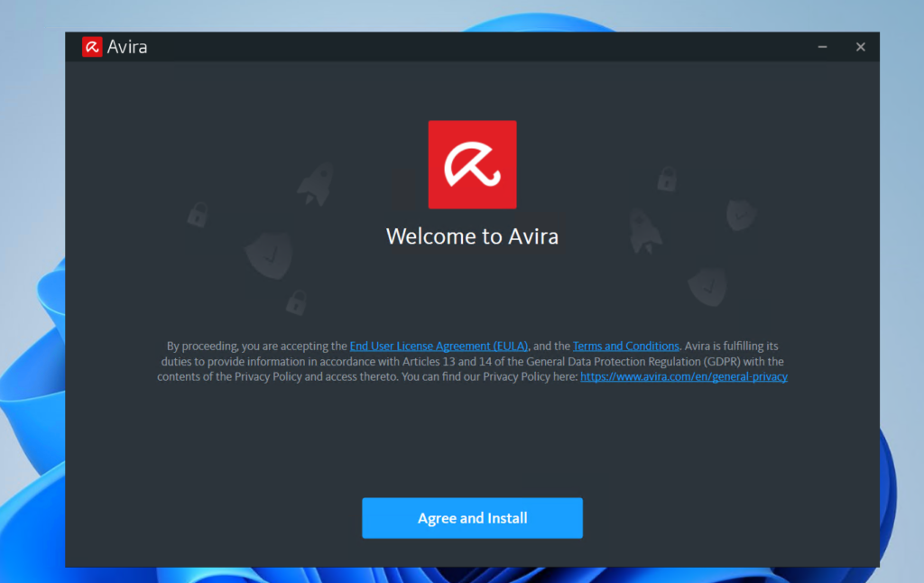924x583 pixels.
Task: Click the faded shield at far right edge
Action: click(741, 215)
